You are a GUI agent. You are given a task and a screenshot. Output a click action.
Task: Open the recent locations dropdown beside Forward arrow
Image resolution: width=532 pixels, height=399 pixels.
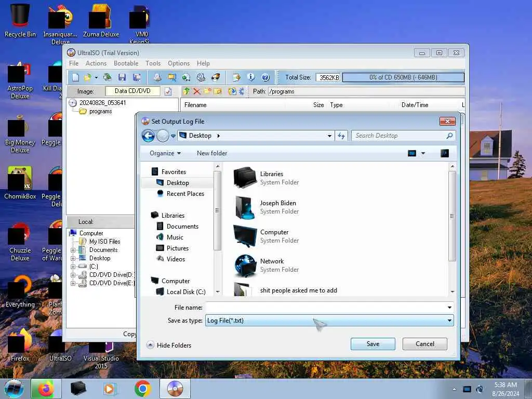pos(174,136)
